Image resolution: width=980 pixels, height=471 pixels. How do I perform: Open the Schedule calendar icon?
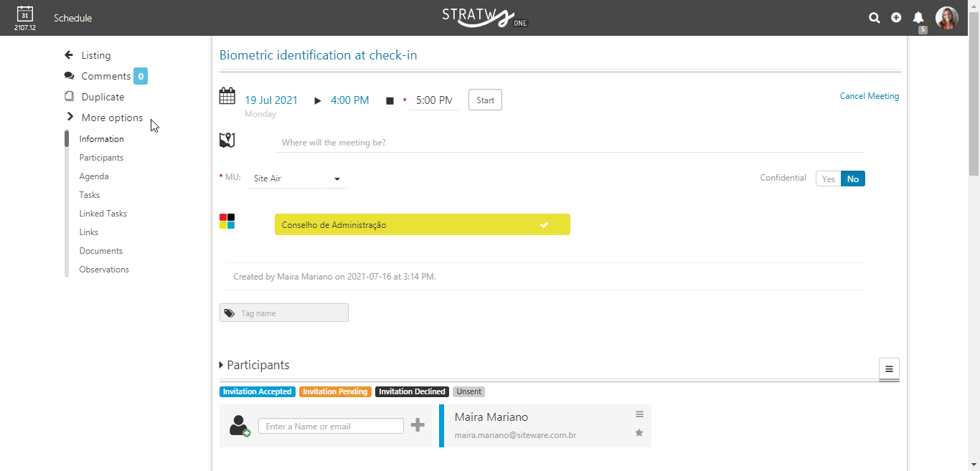(x=24, y=14)
